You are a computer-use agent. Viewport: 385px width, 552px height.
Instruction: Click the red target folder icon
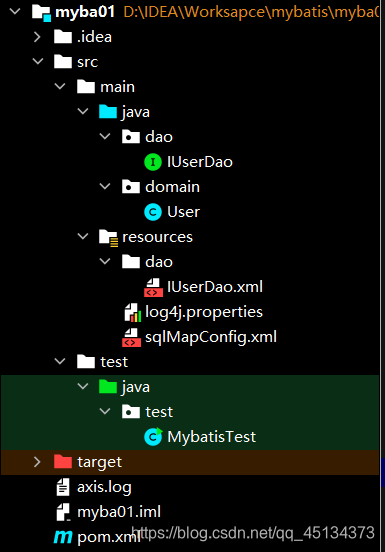click(x=63, y=462)
